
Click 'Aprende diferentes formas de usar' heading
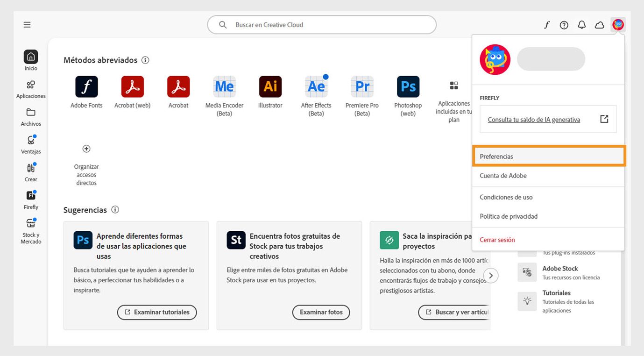coord(142,246)
